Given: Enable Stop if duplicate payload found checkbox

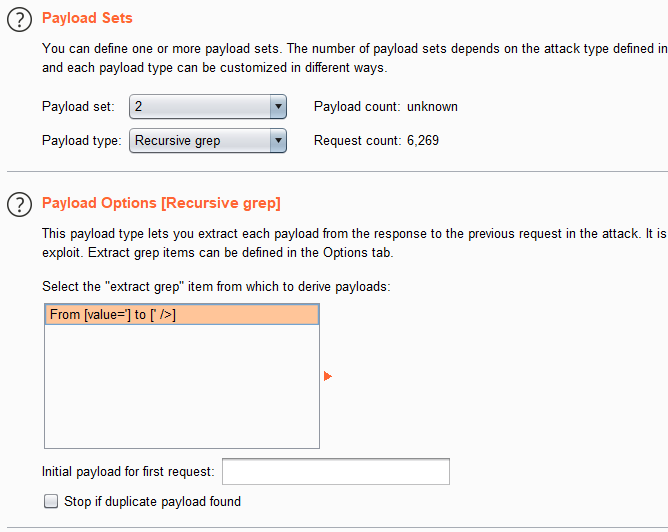Looking at the screenshot, I should (x=51, y=501).
